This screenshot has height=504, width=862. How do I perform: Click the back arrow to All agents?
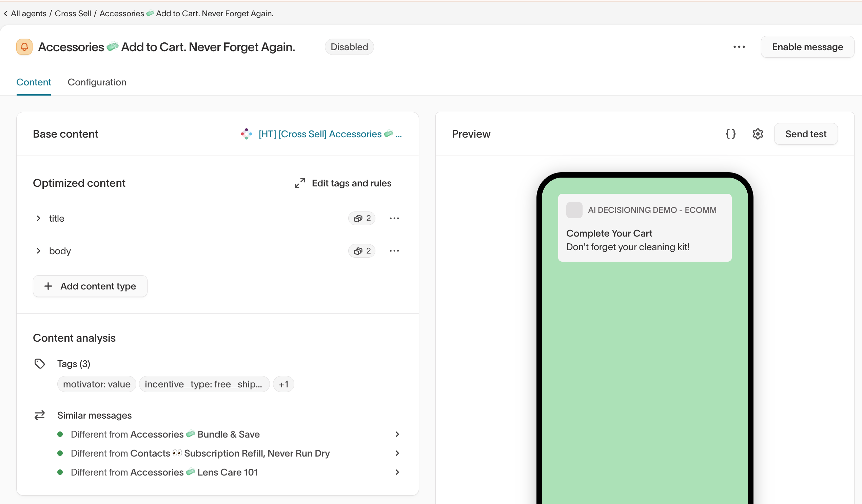5,13
